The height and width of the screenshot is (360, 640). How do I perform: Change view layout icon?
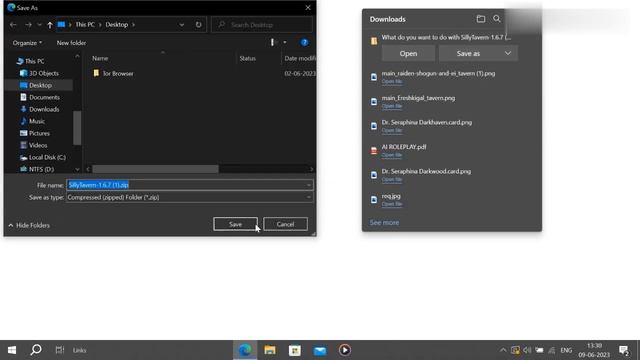tap(274, 42)
